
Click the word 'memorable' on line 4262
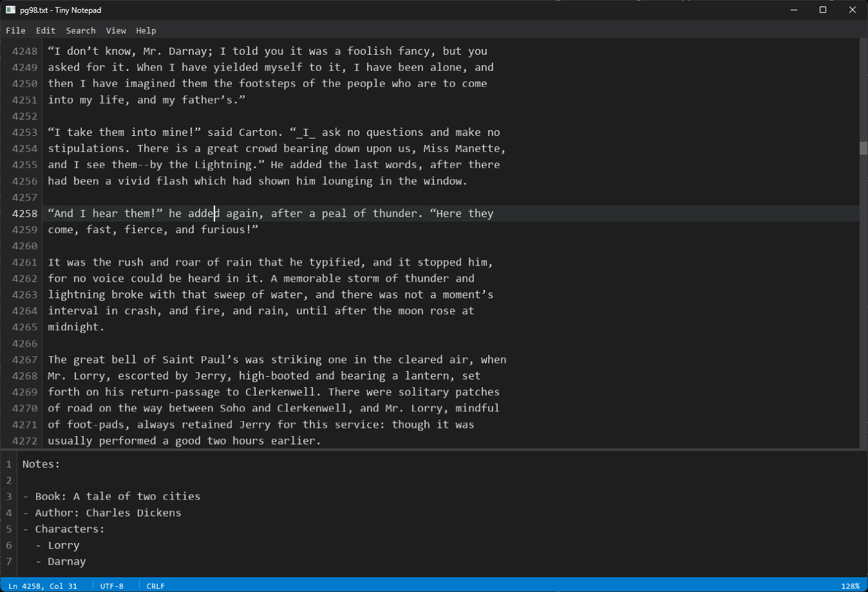(x=312, y=278)
